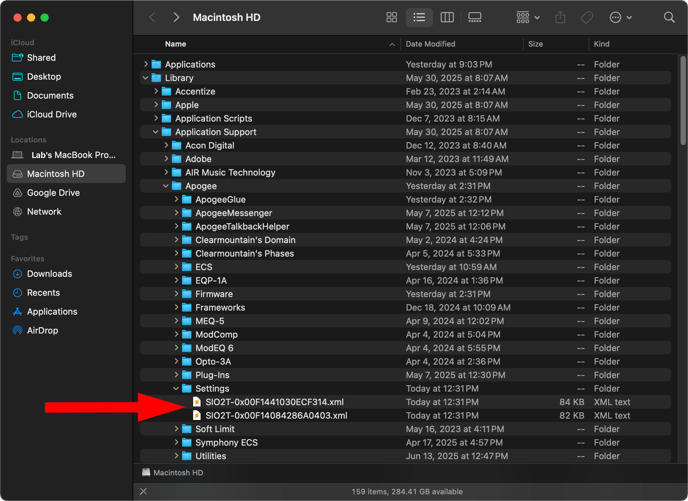688x501 pixels.
Task: Go forward in Finder history
Action: click(176, 17)
